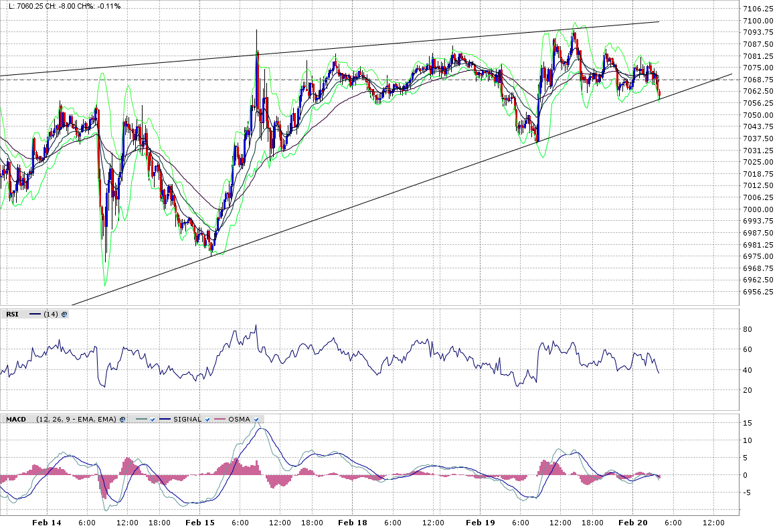The image size is (779, 532).
Task: Click MACD axis level 15 label
Action: tap(748, 423)
